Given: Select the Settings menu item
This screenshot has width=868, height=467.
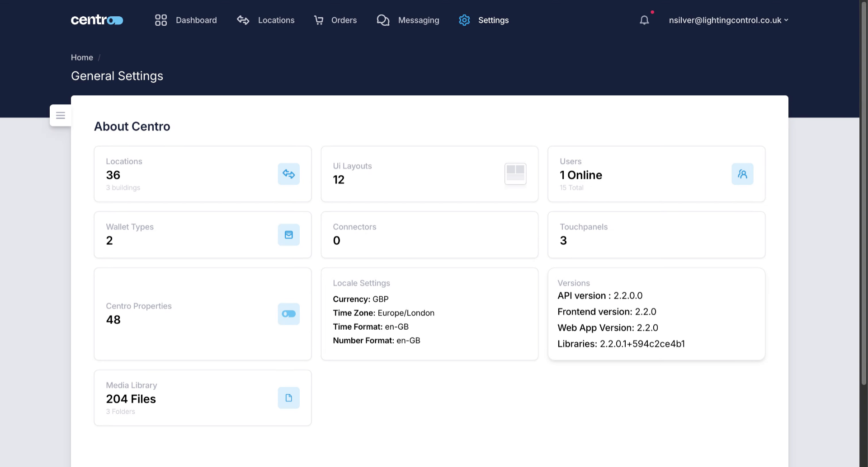Looking at the screenshot, I should pyautogui.click(x=493, y=20).
